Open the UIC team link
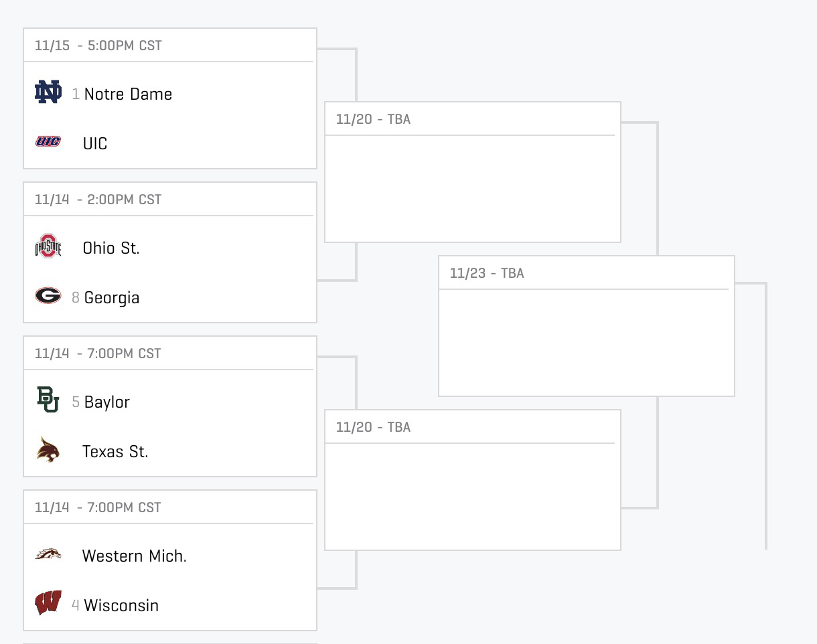 pos(95,144)
